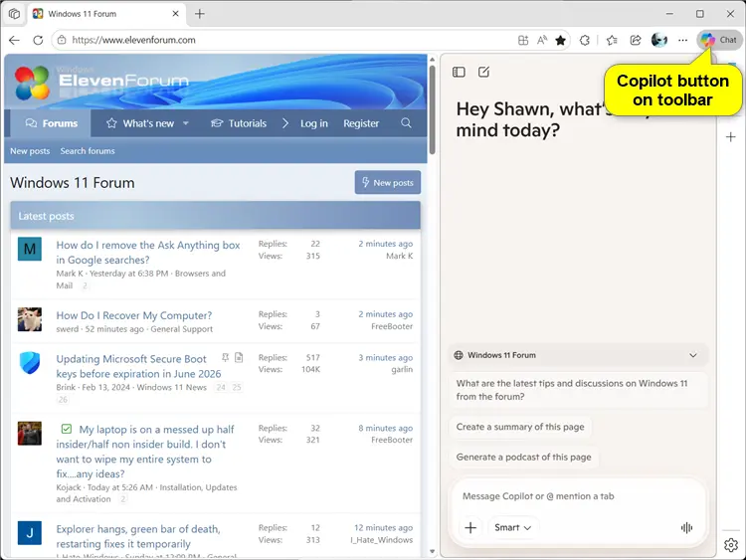
Task: Toggle Copilot sidebar panel icon
Action: click(459, 72)
